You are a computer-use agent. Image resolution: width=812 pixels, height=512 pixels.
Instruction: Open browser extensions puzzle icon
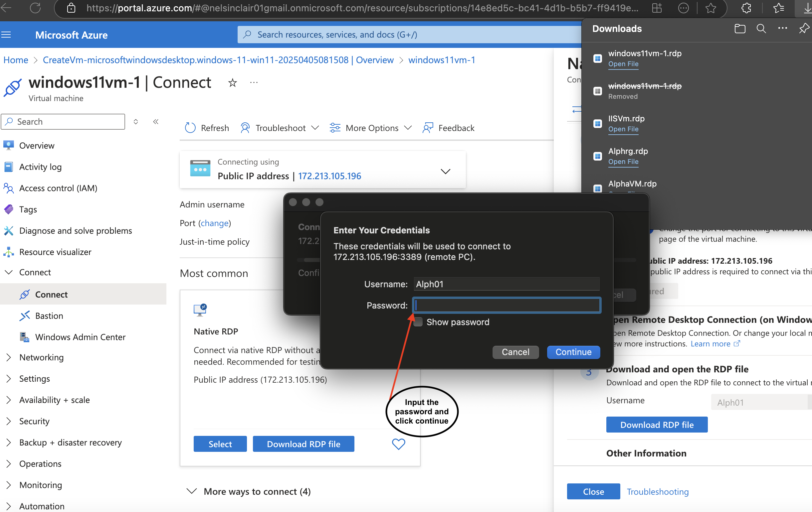click(746, 8)
